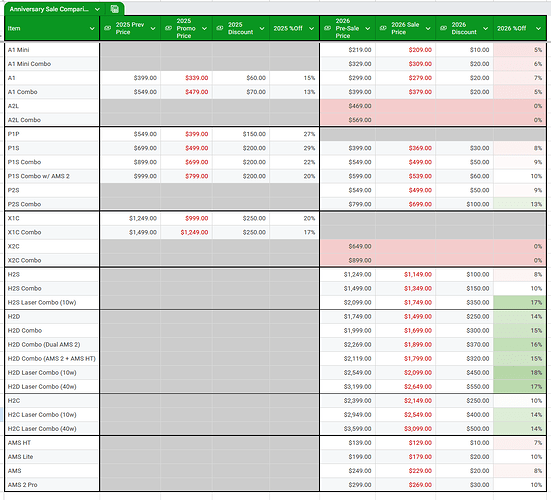Select the $3,599.00 pre-sale price for H2C Laser Combo (40w)
The image size is (551, 500).
(x=348, y=429)
